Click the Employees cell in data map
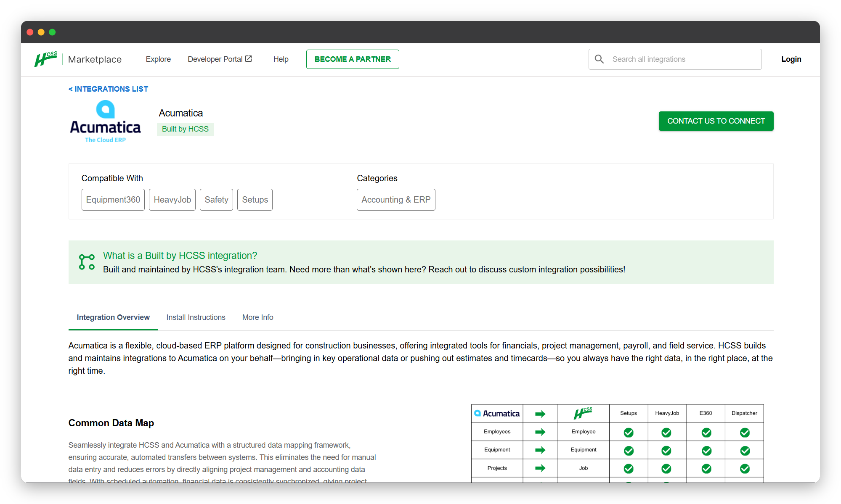841x504 pixels. pos(497,432)
